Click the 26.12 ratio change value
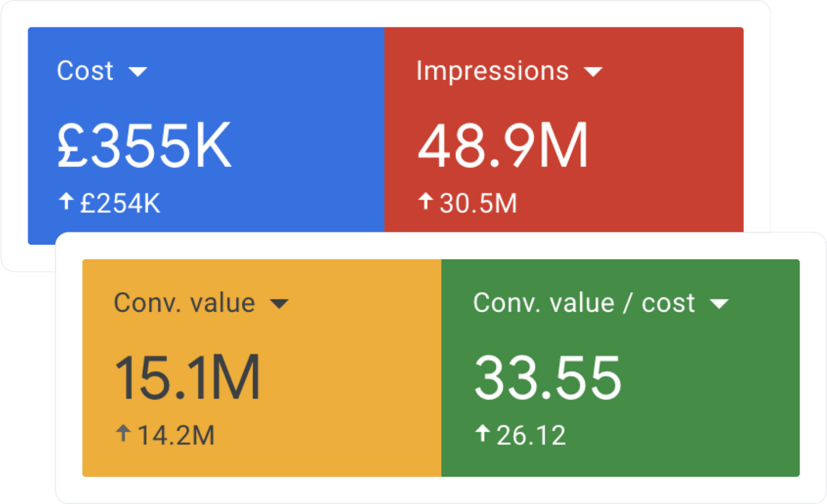Image resolution: width=827 pixels, height=504 pixels. (531, 436)
